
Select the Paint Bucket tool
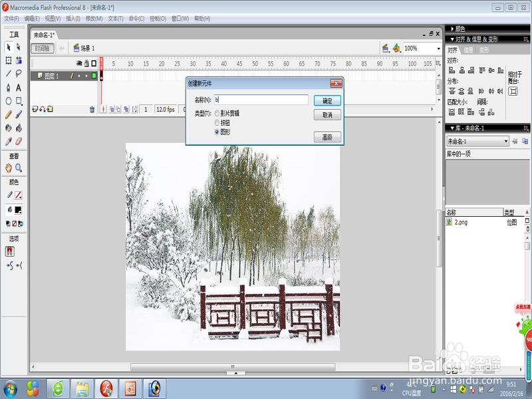pyautogui.click(x=19, y=128)
